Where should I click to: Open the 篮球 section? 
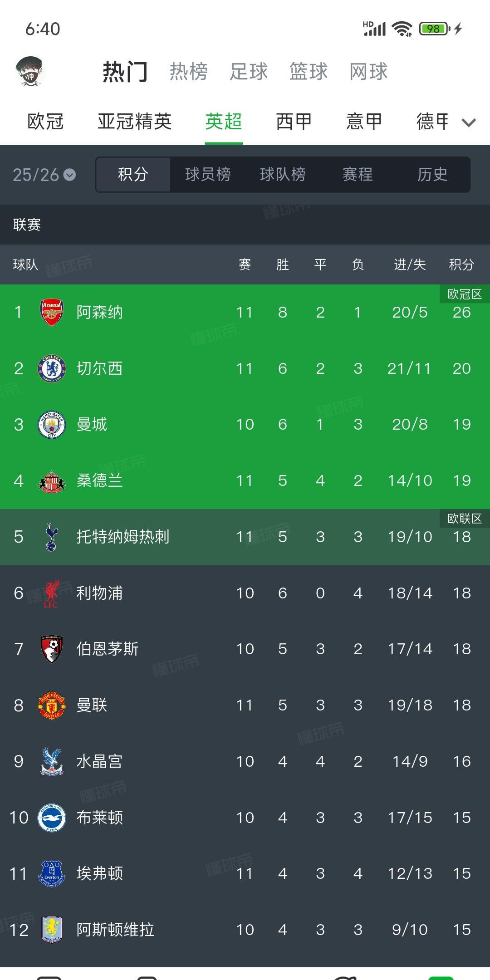[x=309, y=71]
